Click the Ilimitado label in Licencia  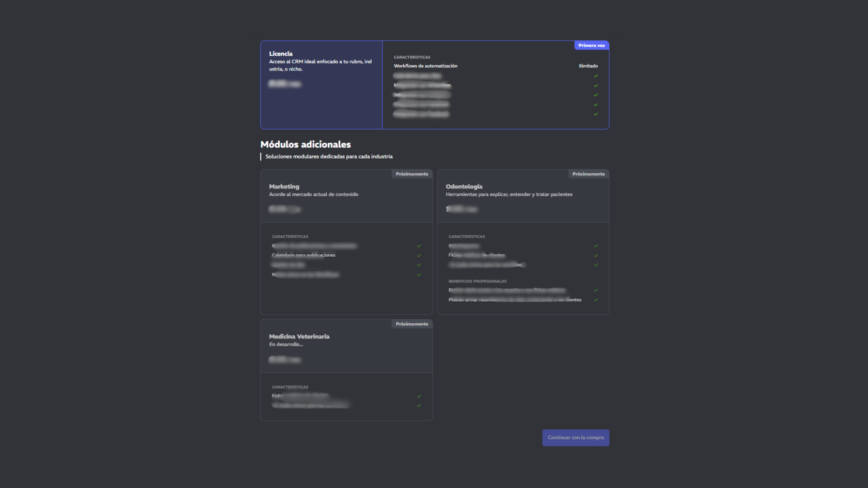pyautogui.click(x=588, y=66)
